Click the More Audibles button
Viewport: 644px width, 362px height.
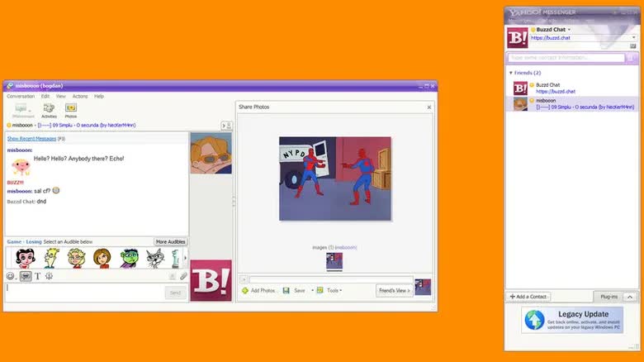tap(171, 241)
